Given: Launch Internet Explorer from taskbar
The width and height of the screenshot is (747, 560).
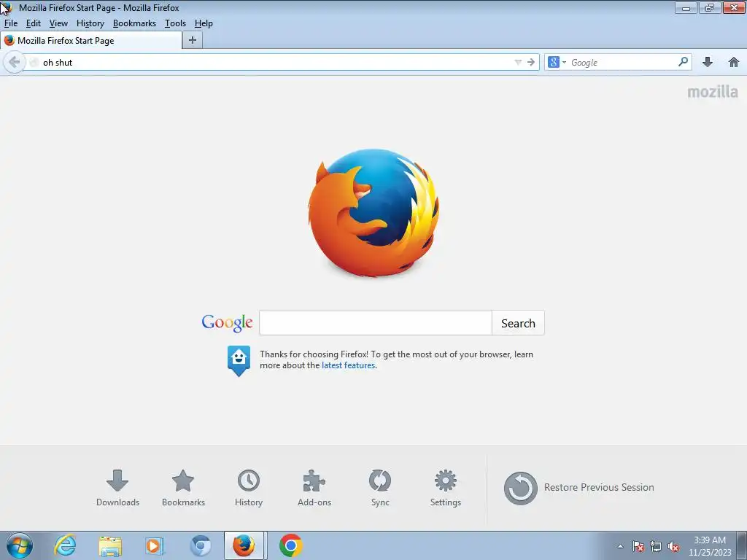Looking at the screenshot, I should (65, 545).
